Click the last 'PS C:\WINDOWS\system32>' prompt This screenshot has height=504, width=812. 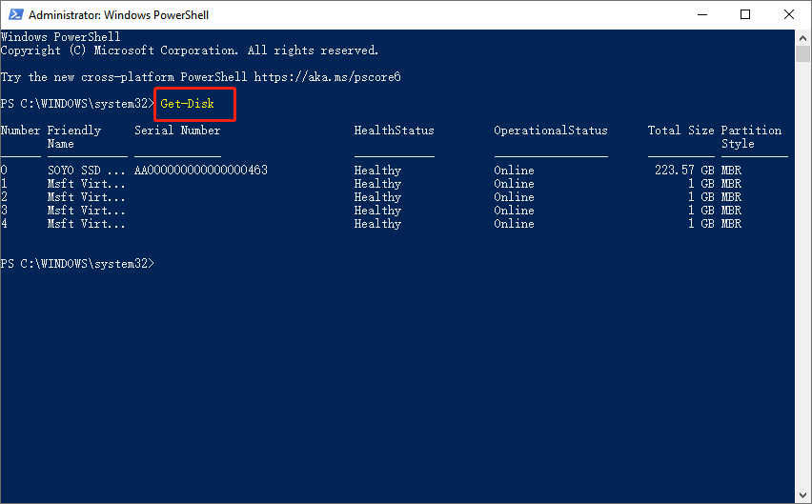(x=78, y=264)
